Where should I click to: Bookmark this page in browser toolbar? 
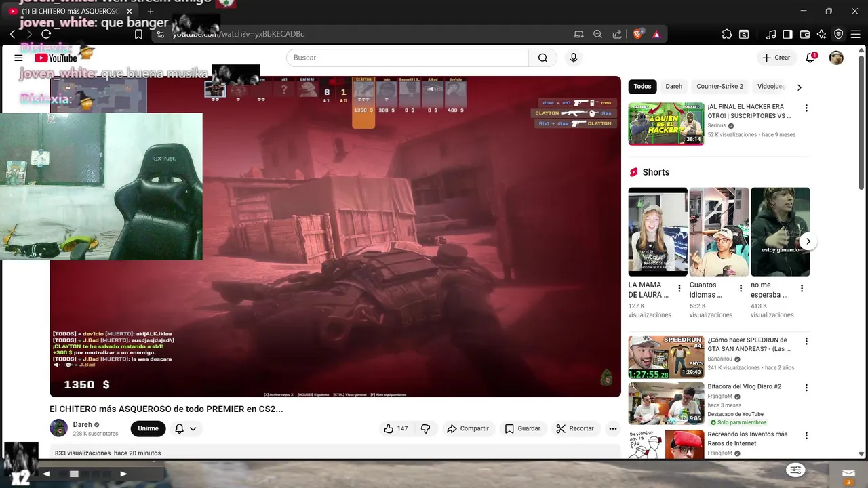coord(138,34)
